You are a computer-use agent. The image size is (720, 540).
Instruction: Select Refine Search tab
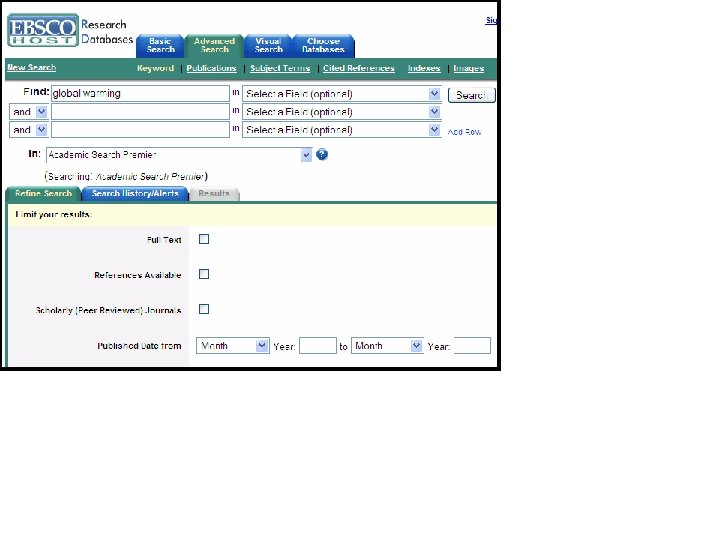click(43, 194)
